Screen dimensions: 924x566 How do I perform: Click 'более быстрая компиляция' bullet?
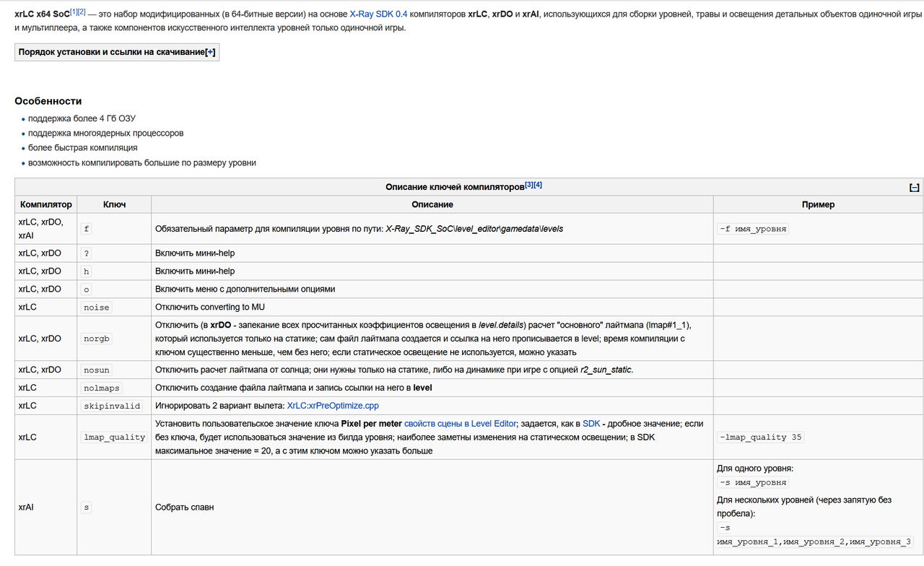pyautogui.click(x=83, y=148)
